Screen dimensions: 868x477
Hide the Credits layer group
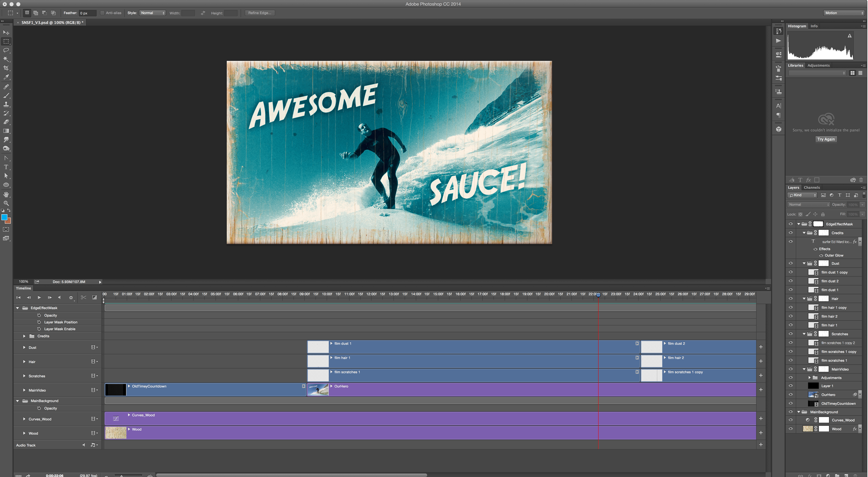[x=791, y=233]
